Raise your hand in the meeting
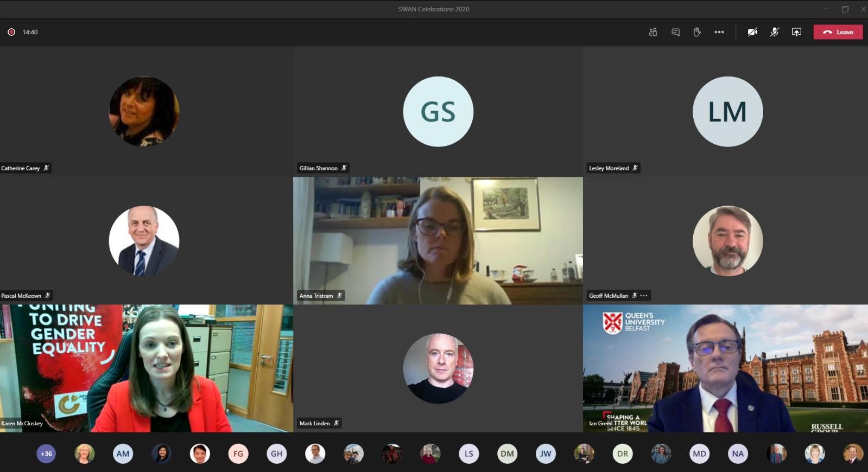The width and height of the screenshot is (868, 472). click(x=697, y=33)
